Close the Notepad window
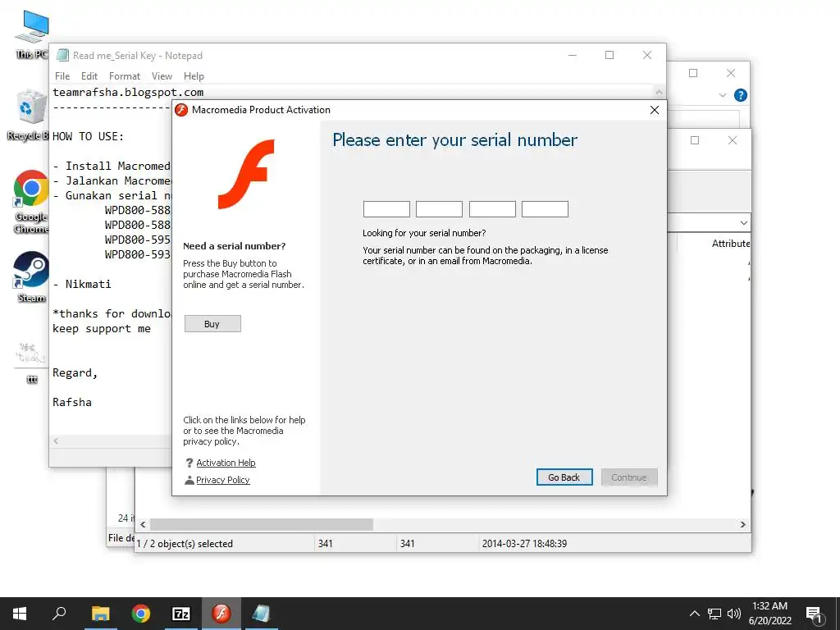Viewport: 840px width, 630px height. coord(647,55)
